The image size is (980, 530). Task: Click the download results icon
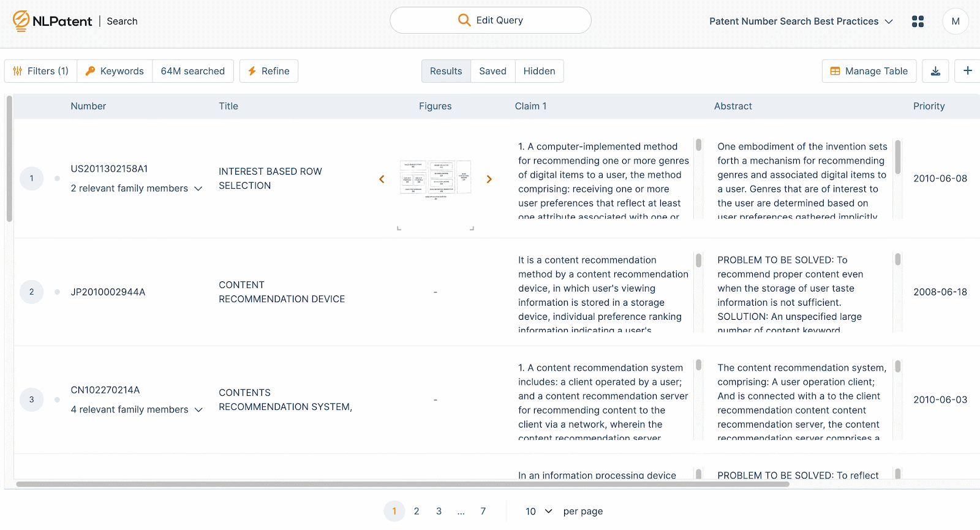935,71
